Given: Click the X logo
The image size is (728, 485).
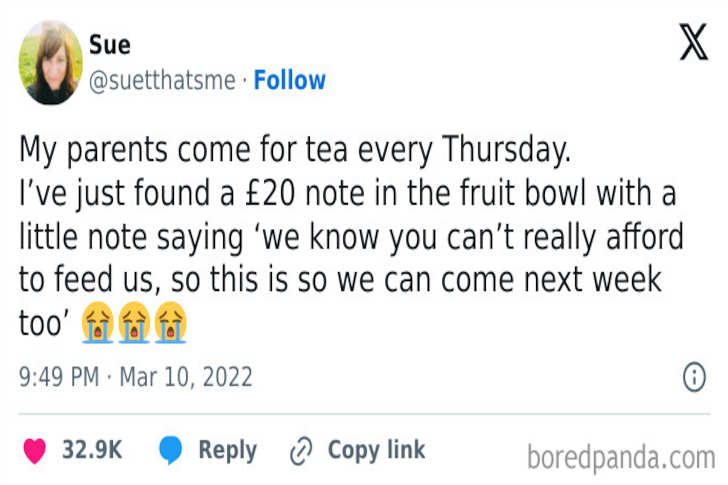Looking at the screenshot, I should coord(693,45).
